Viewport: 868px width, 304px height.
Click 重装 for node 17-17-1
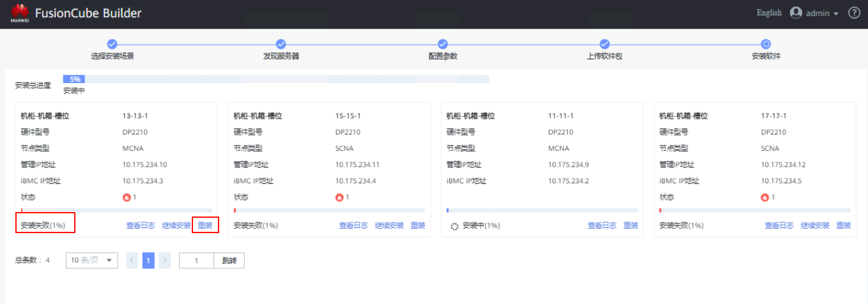point(844,225)
